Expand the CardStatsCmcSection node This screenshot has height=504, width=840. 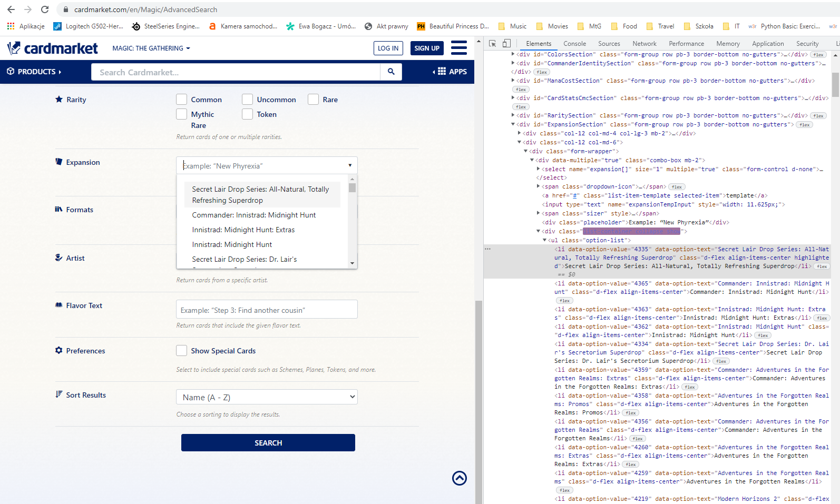coord(513,98)
